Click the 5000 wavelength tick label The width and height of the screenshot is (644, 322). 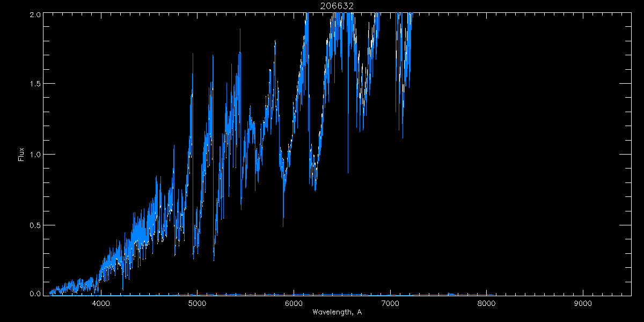197,304
